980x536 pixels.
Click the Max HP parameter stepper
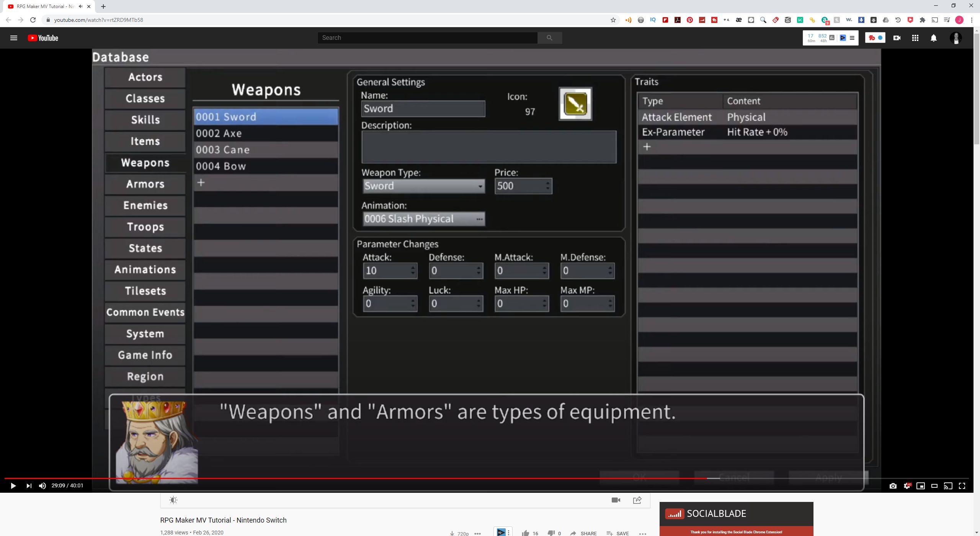[521, 304]
